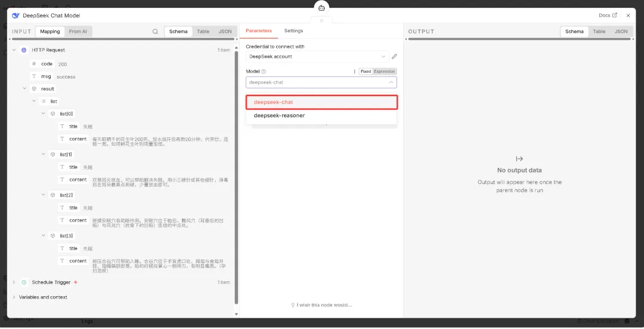The width and height of the screenshot is (644, 329).
Task: Click the cube icon beside list[2]
Action: point(52,195)
